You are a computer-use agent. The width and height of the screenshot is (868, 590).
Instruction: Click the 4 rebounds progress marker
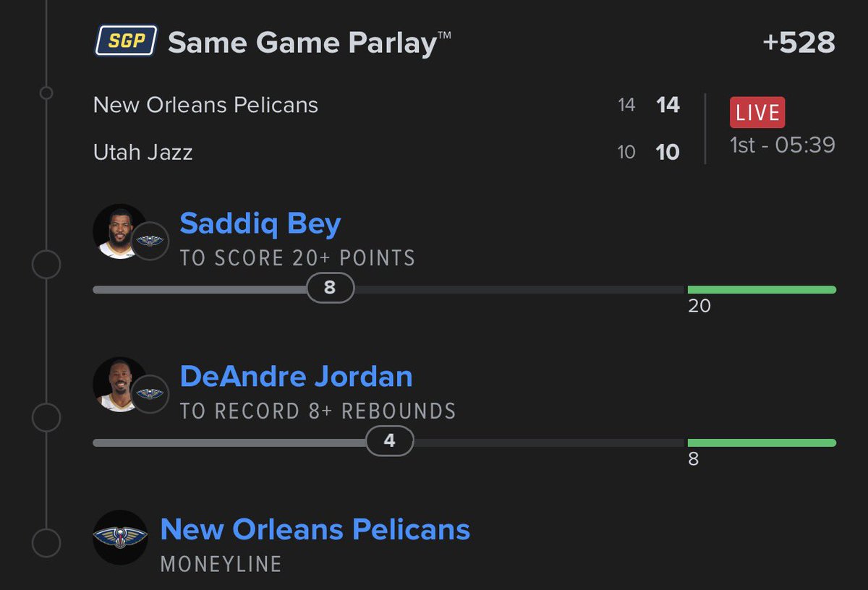pos(389,441)
